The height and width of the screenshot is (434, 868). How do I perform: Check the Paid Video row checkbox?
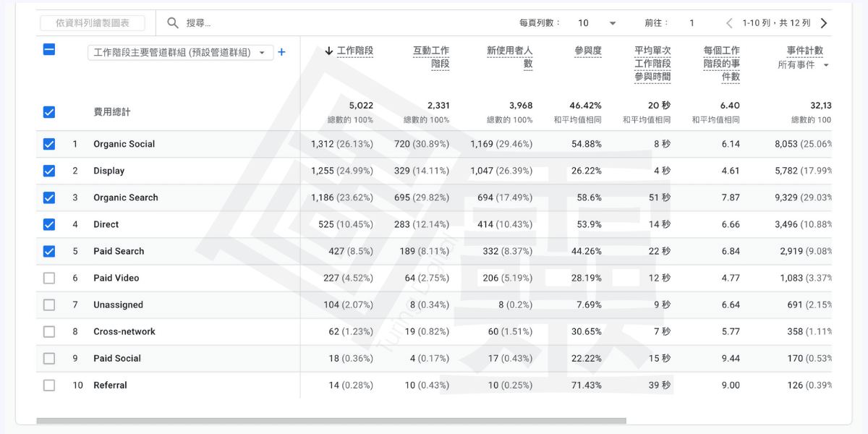pyautogui.click(x=49, y=278)
